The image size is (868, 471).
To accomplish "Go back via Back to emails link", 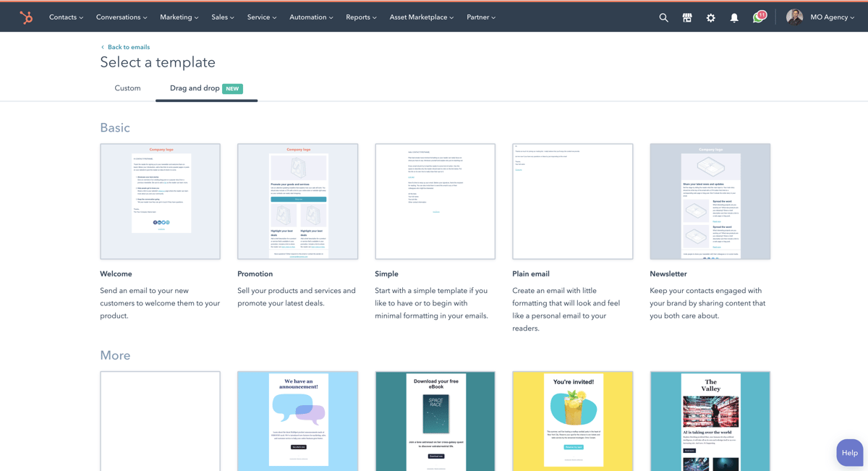I will pyautogui.click(x=129, y=47).
